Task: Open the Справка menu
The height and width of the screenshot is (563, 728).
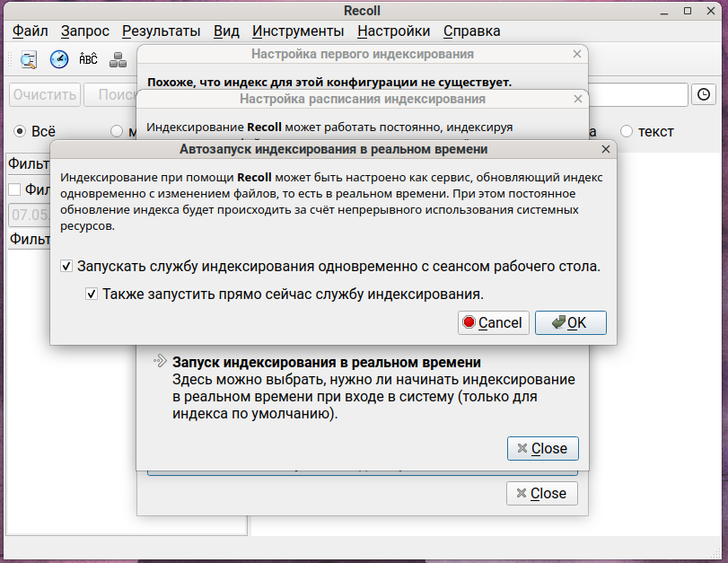Action: point(471,31)
